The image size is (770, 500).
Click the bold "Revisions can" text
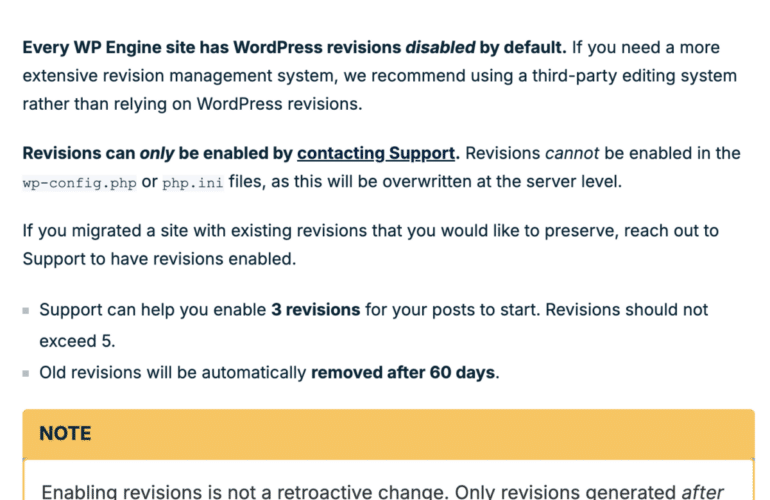[76, 153]
